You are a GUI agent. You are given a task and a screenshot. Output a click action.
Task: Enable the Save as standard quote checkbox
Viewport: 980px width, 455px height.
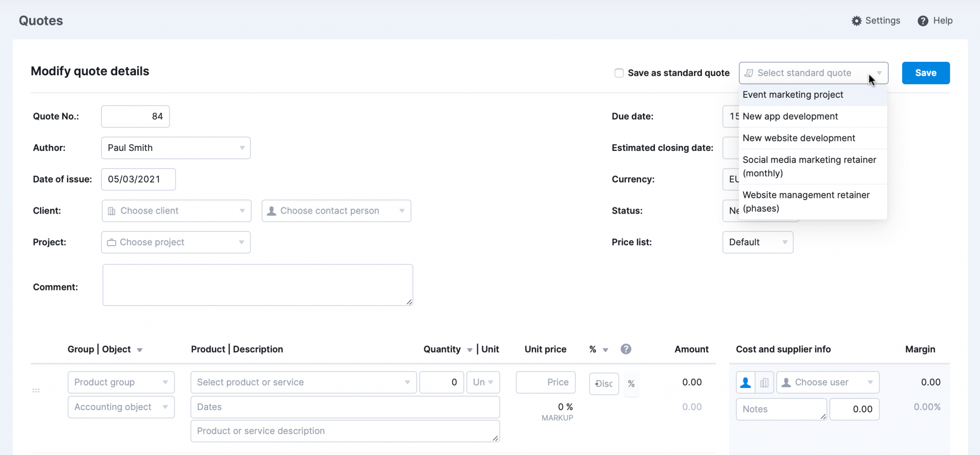(x=619, y=73)
